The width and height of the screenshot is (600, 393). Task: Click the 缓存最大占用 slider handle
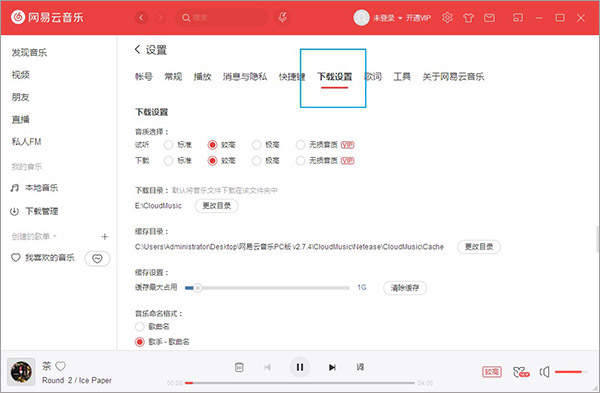(197, 288)
